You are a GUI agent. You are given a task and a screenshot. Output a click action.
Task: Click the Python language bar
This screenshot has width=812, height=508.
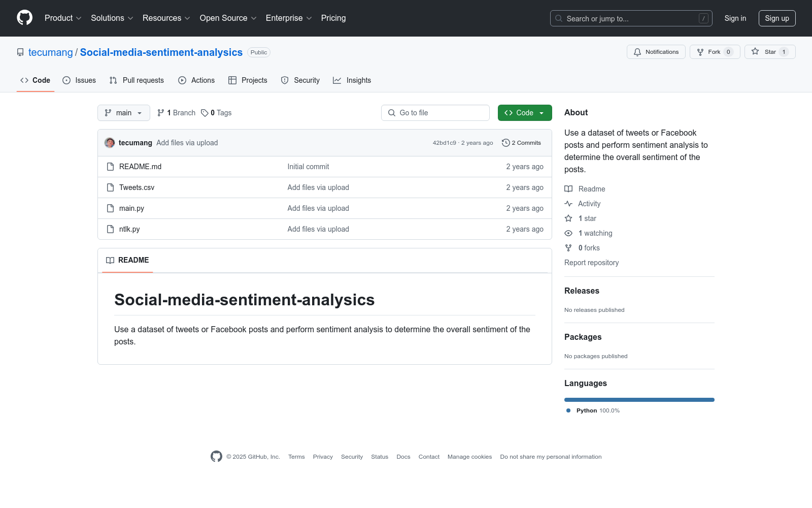coord(639,400)
